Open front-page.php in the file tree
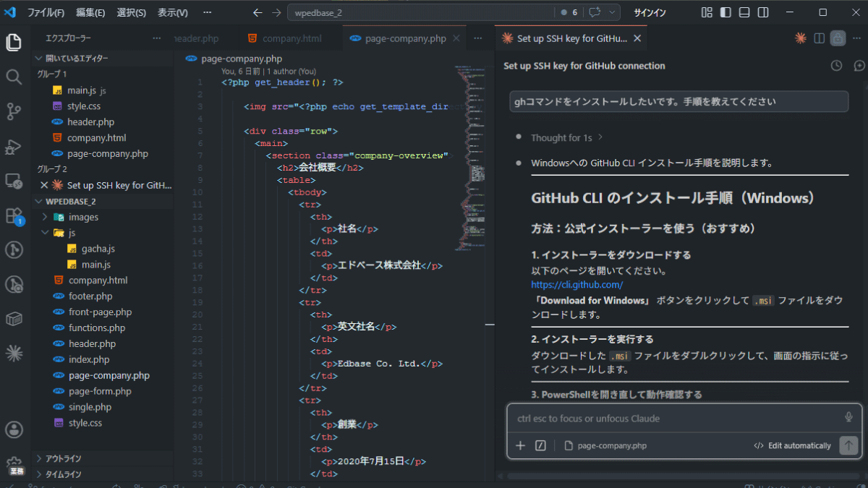Image resolution: width=868 pixels, height=488 pixels. pyautogui.click(x=100, y=312)
